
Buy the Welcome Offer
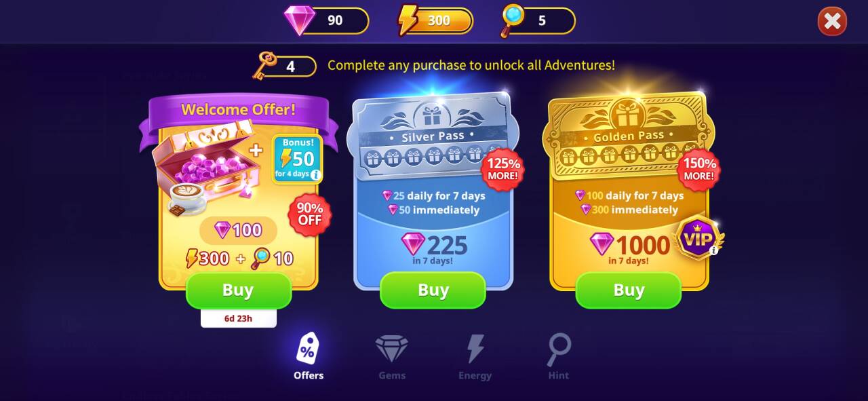[238, 290]
